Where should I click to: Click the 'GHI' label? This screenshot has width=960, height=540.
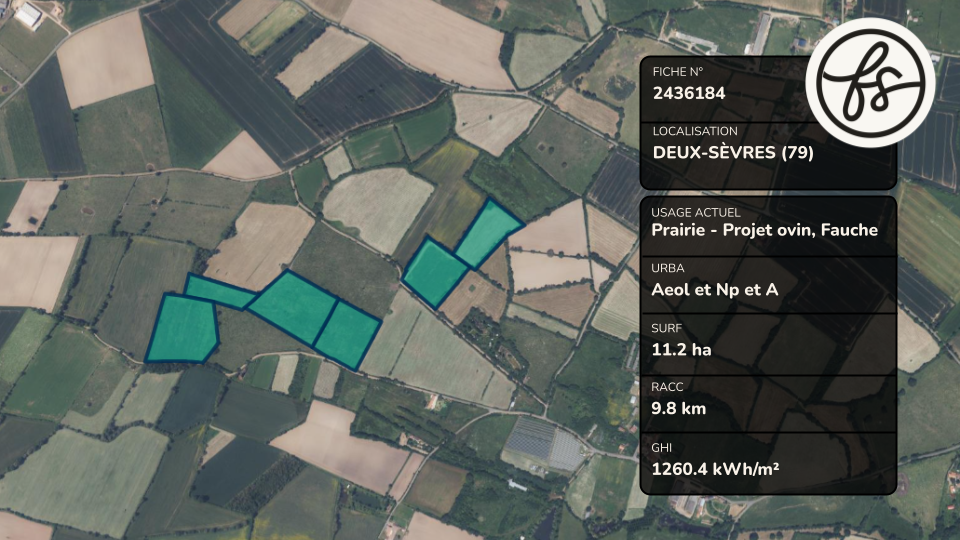coord(661,448)
